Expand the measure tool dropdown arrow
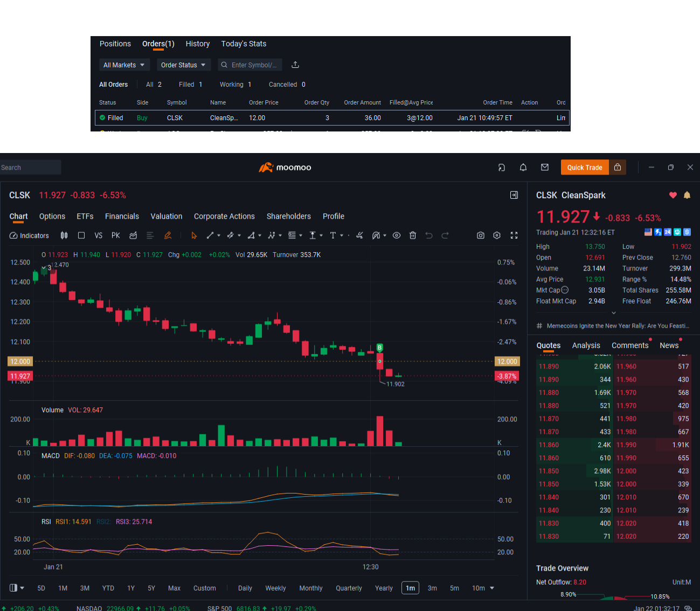This screenshot has height=611, width=700. click(x=321, y=235)
